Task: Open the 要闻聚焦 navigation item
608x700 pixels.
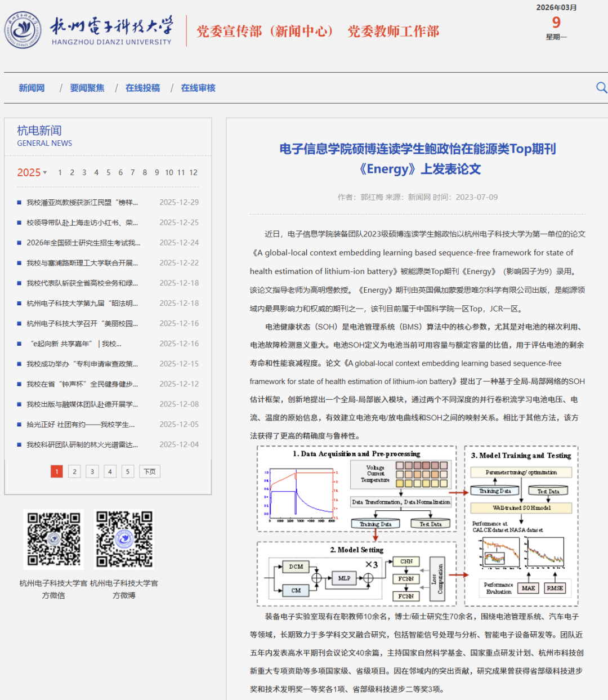Action: point(87,88)
